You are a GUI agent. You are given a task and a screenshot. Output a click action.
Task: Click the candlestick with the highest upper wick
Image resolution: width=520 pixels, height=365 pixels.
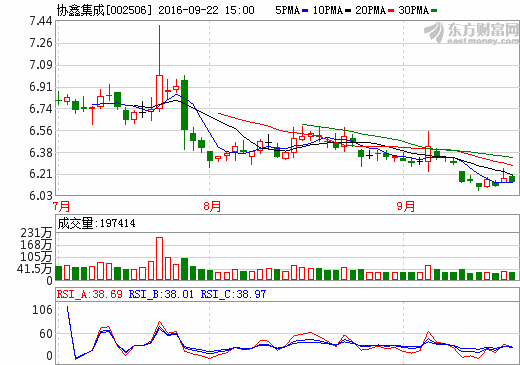(x=159, y=68)
